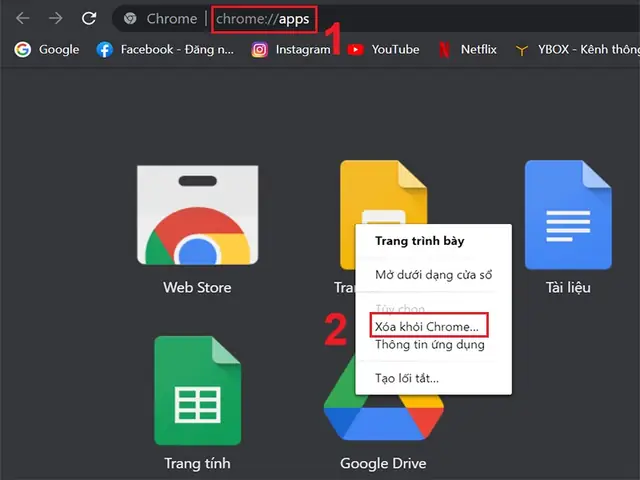The height and width of the screenshot is (480, 640).
Task: Click the Facebook logo bookmark icon
Action: (104, 49)
